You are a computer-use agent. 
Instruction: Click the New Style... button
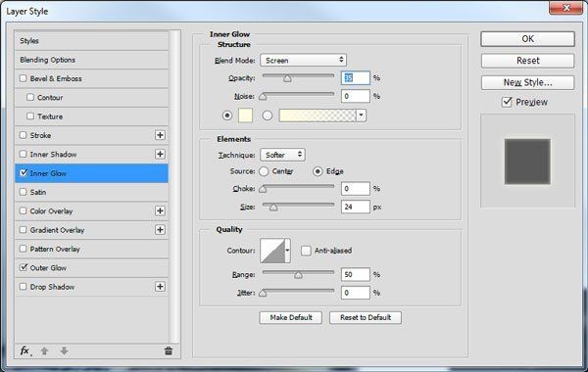527,82
